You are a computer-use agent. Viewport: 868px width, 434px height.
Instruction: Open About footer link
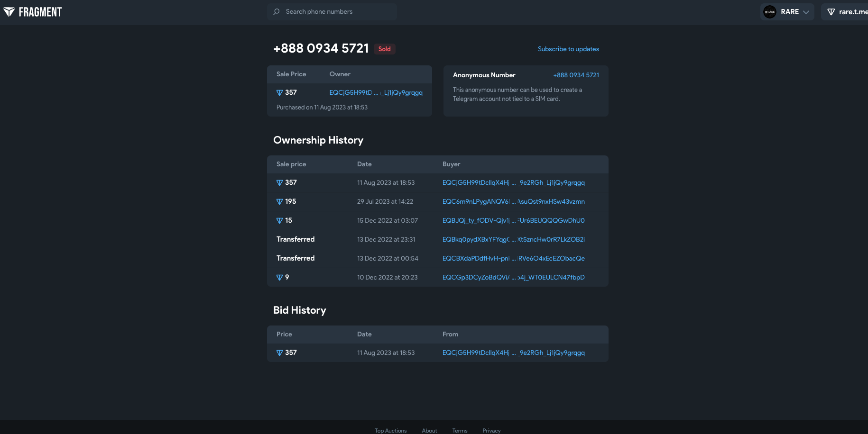point(429,431)
